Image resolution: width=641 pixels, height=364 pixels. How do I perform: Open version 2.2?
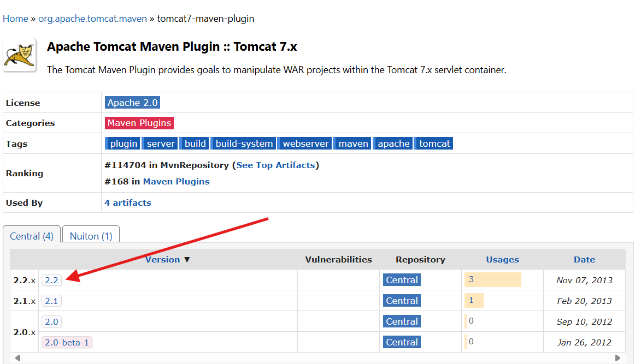51,281
